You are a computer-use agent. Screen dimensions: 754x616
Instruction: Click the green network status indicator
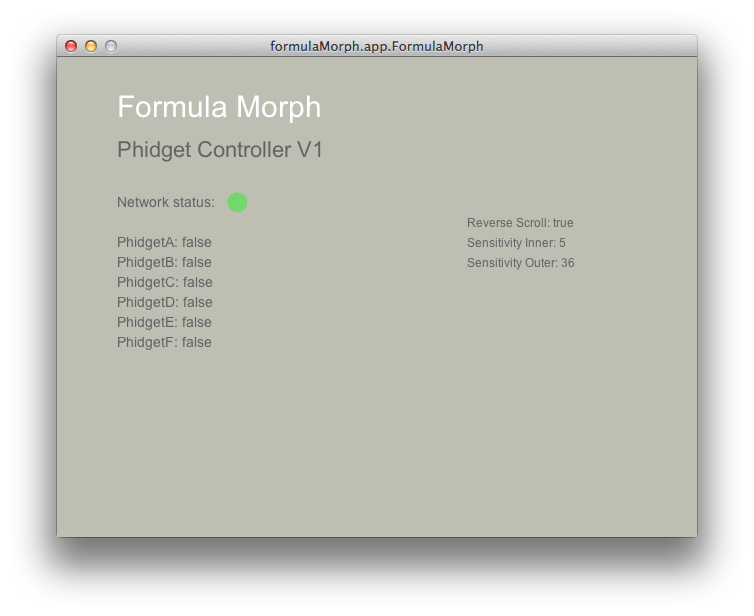237,202
